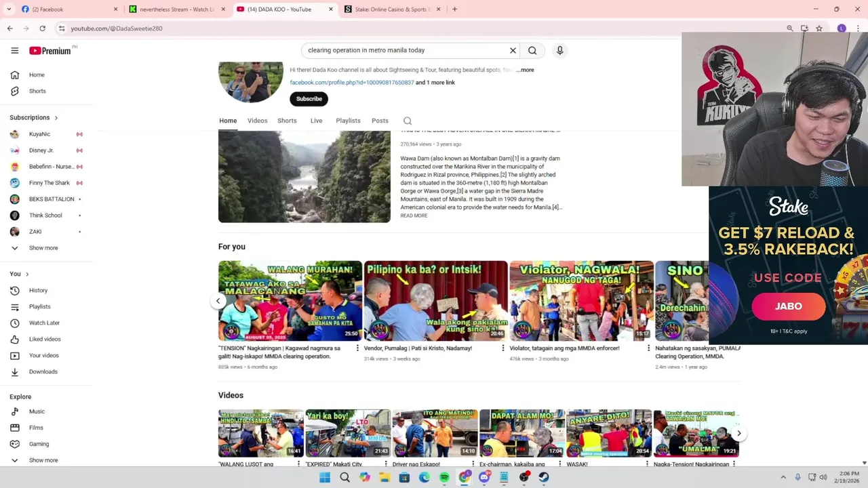Bookmark this page with the star
Screen dimensions: 868x488
[x=819, y=28]
